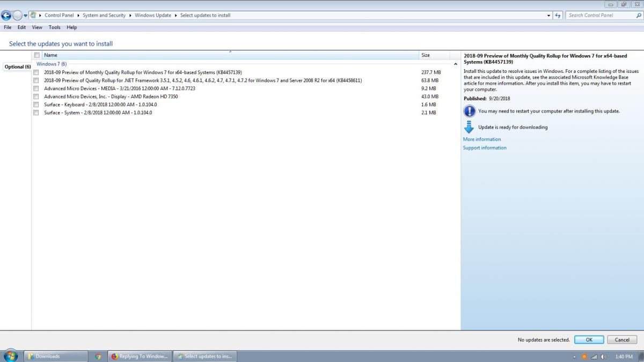The width and height of the screenshot is (644, 362).
Task: Click the Forward navigation arrow button
Action: [17, 16]
